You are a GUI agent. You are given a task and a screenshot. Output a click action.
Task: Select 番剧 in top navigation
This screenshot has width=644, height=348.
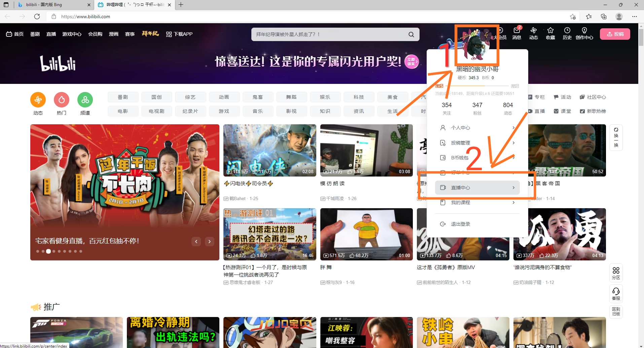(x=35, y=34)
